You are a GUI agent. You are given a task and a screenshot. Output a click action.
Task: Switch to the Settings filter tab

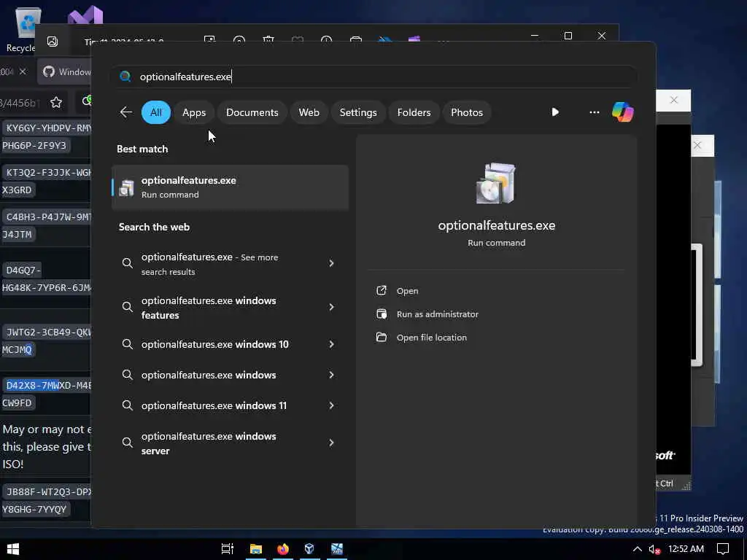[357, 112]
